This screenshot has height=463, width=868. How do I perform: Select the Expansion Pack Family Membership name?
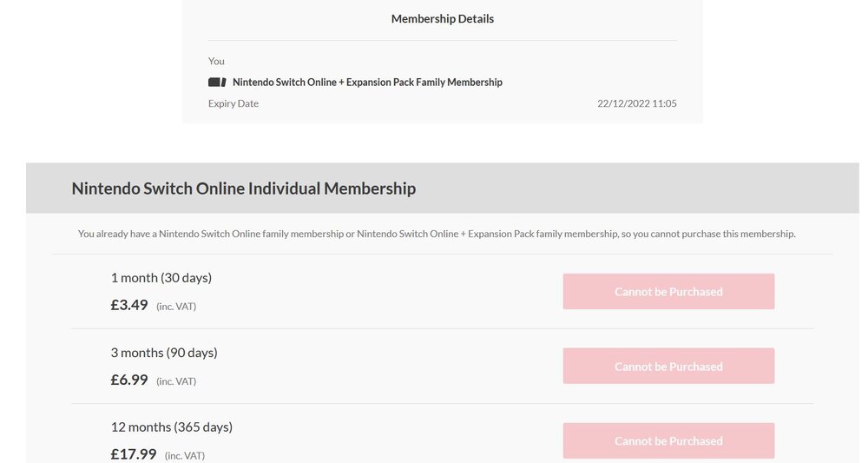367,82
